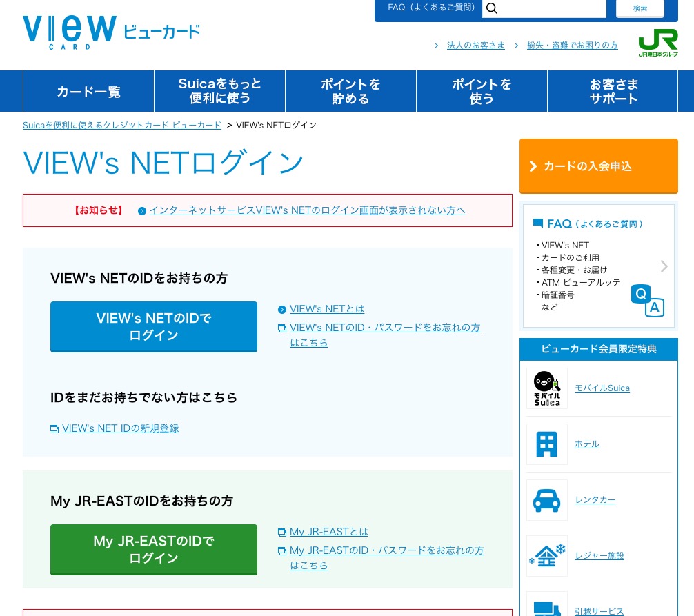Click the chevron before 紛失・盗難でお困りの方
The height and width of the screenshot is (616, 694).
[516, 45]
